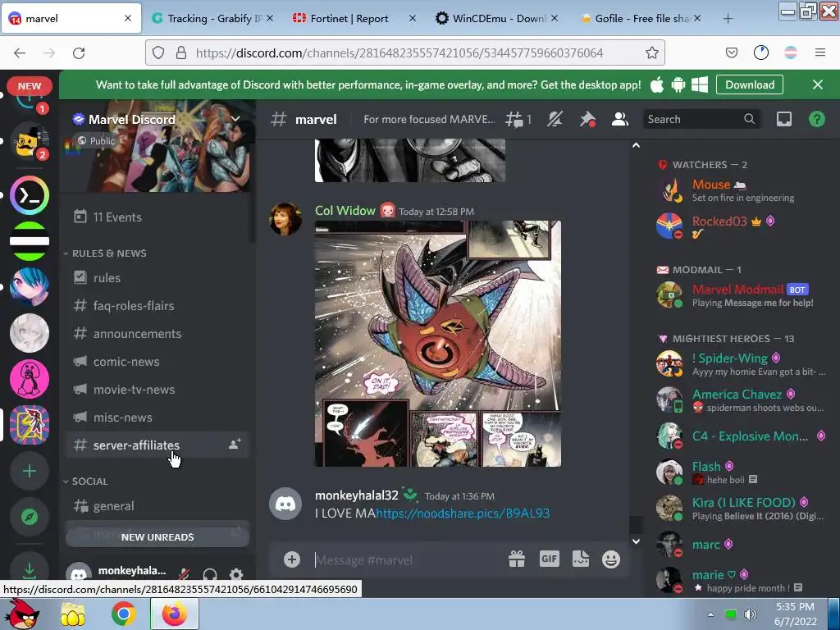
Task: Click the NEW UNREADS pill
Action: point(157,536)
